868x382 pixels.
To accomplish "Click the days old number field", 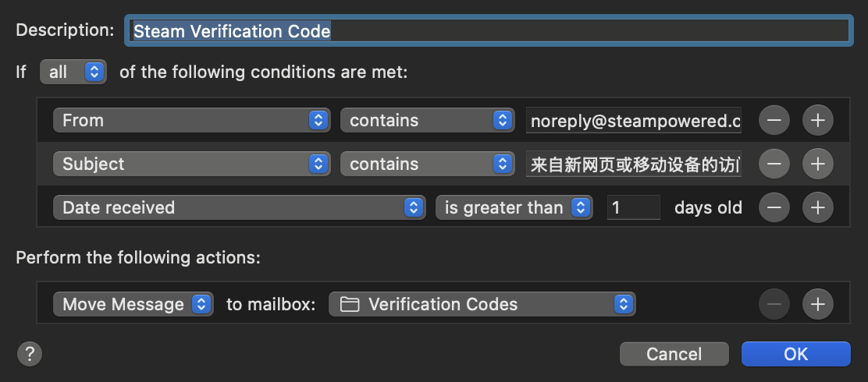I will pyautogui.click(x=634, y=207).
